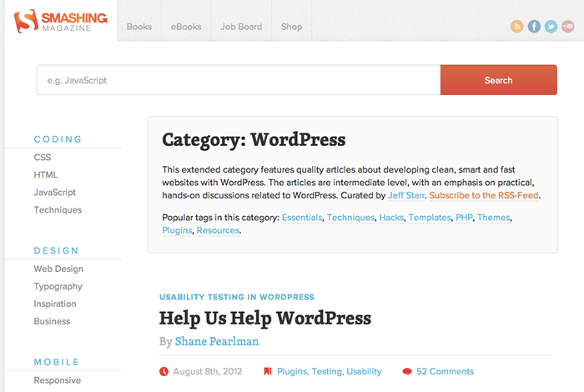
Task: Click the Smashing Magazine logo
Action: coord(60,21)
